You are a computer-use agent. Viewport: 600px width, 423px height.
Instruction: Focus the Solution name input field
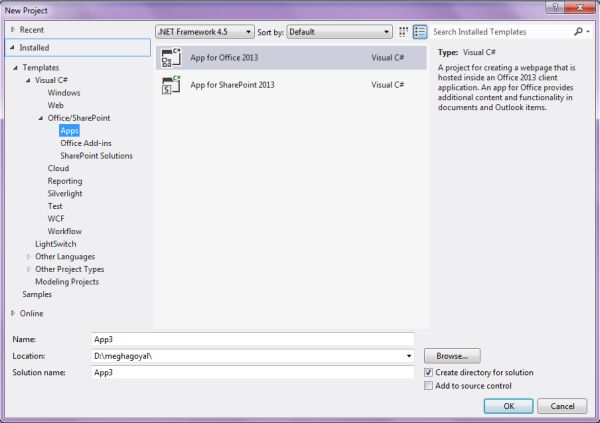tap(253, 372)
